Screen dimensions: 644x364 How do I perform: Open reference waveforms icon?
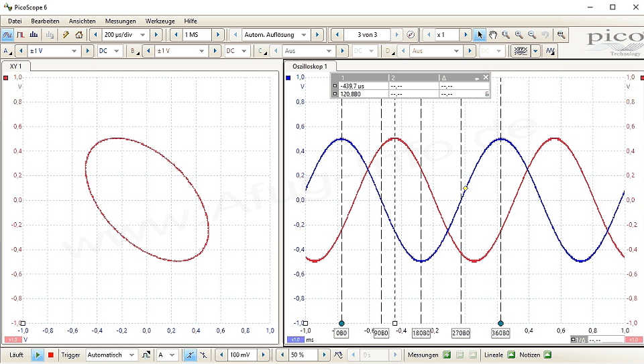(x=550, y=51)
